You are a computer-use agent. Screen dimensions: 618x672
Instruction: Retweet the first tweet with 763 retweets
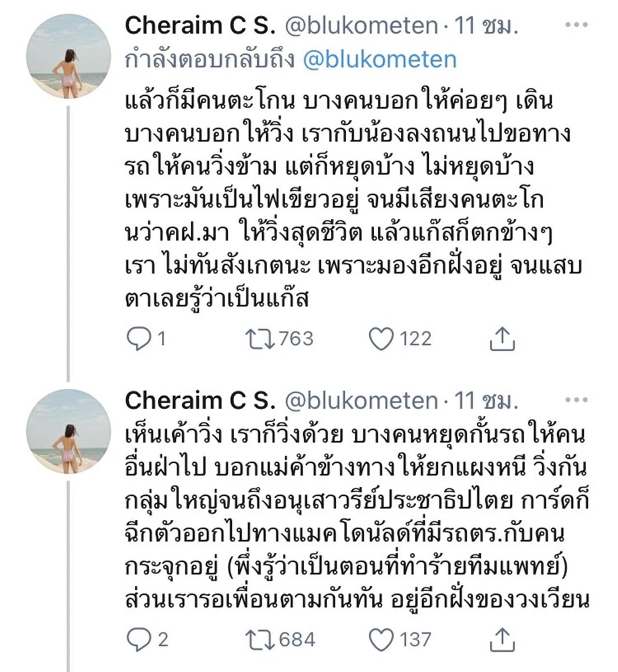(x=261, y=339)
